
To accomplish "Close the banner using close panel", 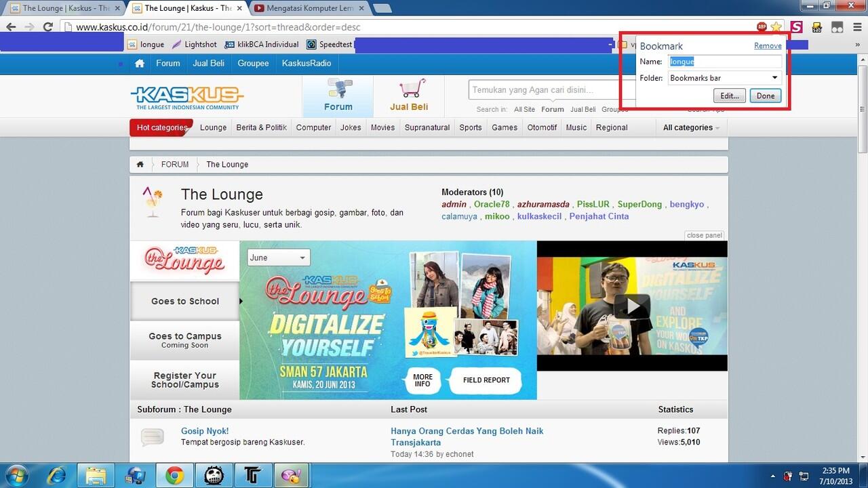I will pos(705,235).
